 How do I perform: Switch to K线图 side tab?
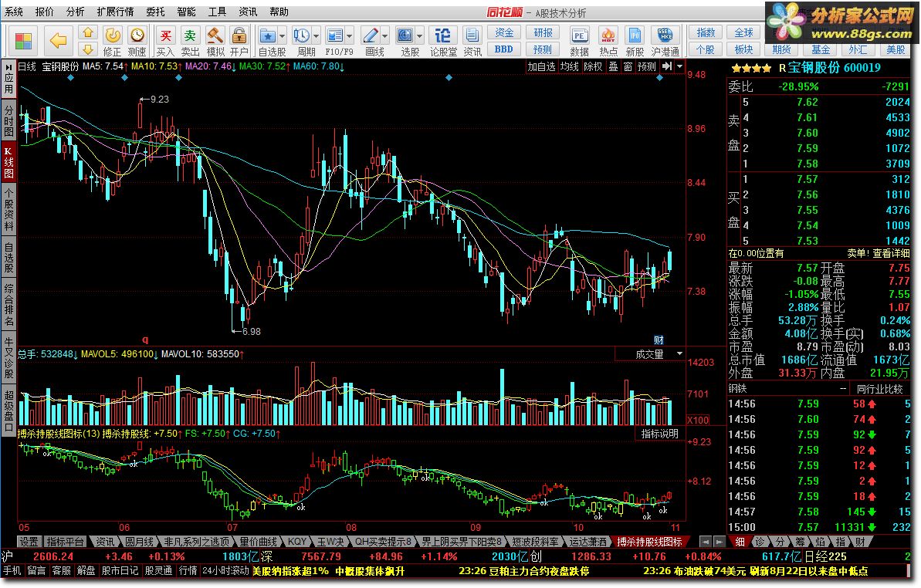[x=8, y=161]
